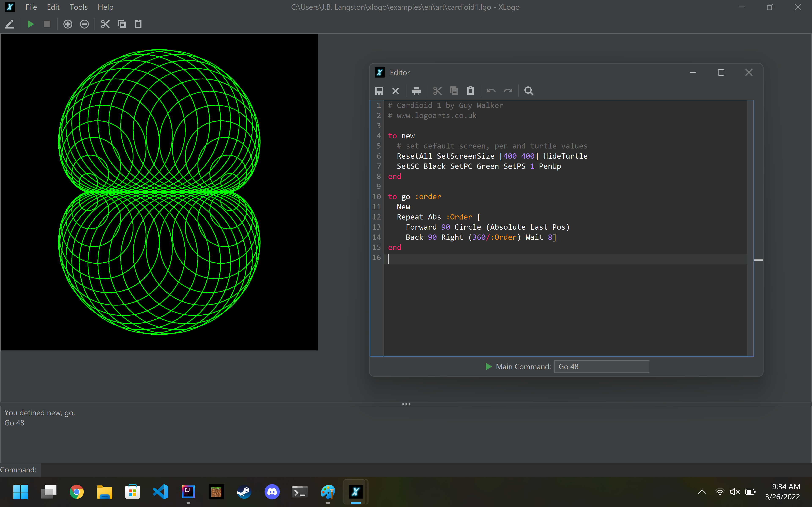Open Find with the magnifier icon
Image resolution: width=812 pixels, height=507 pixels.
tap(528, 91)
